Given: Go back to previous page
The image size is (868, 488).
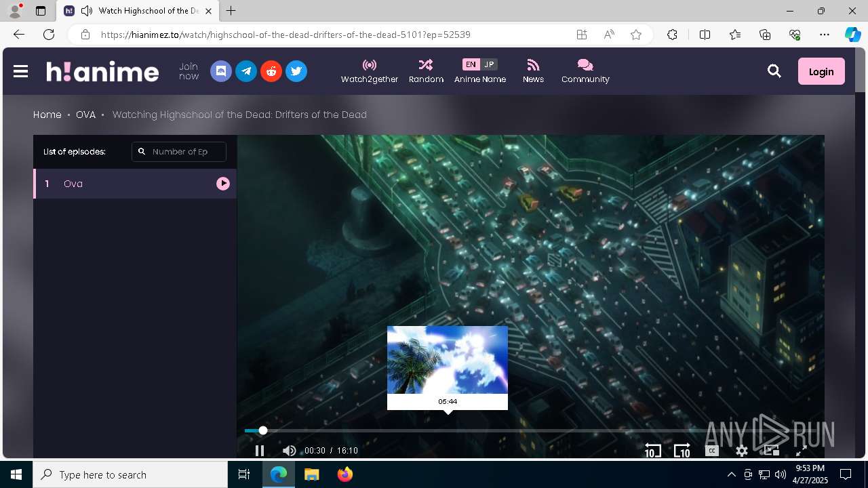Looking at the screenshot, I should pyautogui.click(x=19, y=35).
